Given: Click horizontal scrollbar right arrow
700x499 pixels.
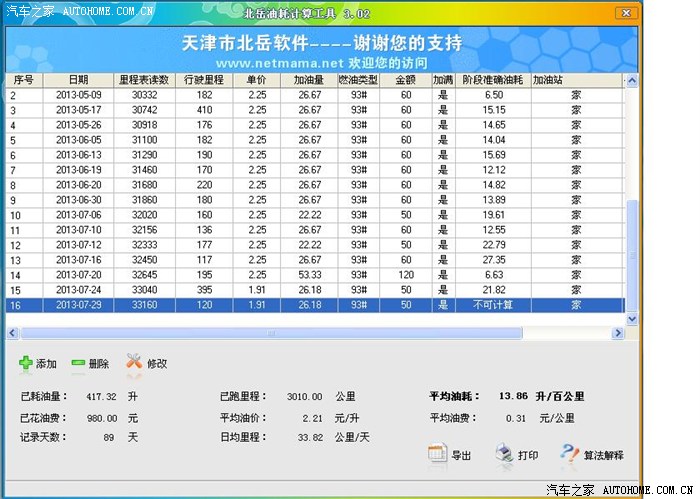Looking at the screenshot, I should 617,333.
